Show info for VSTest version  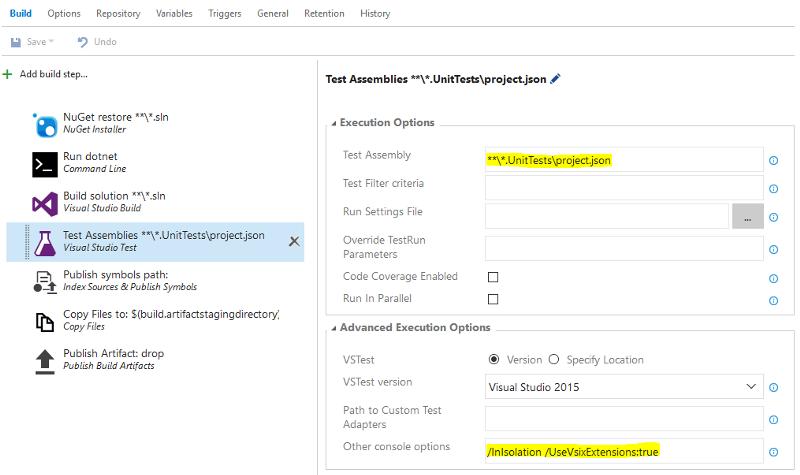coord(773,388)
